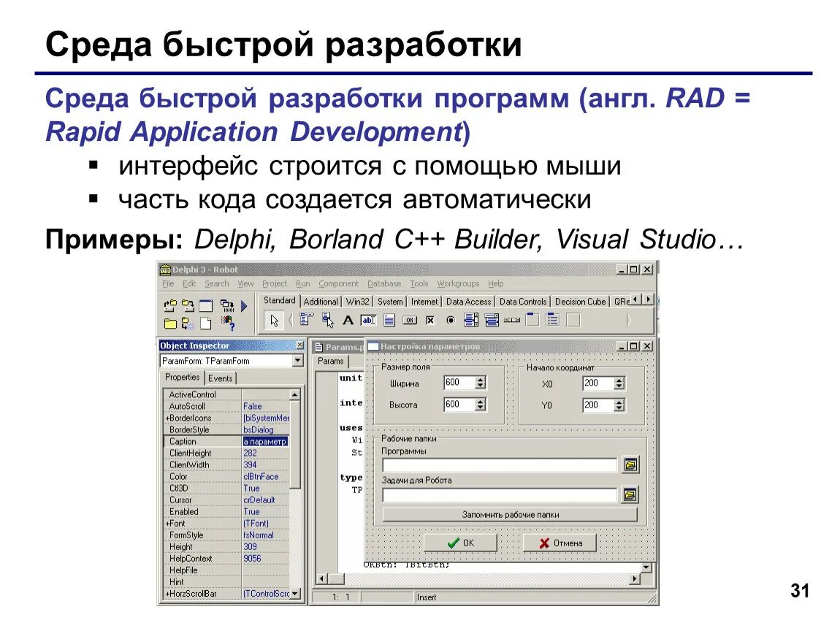Open the ParamForm: TParamForm combo box dropdown
This screenshot has width=840, height=631.
298,361
